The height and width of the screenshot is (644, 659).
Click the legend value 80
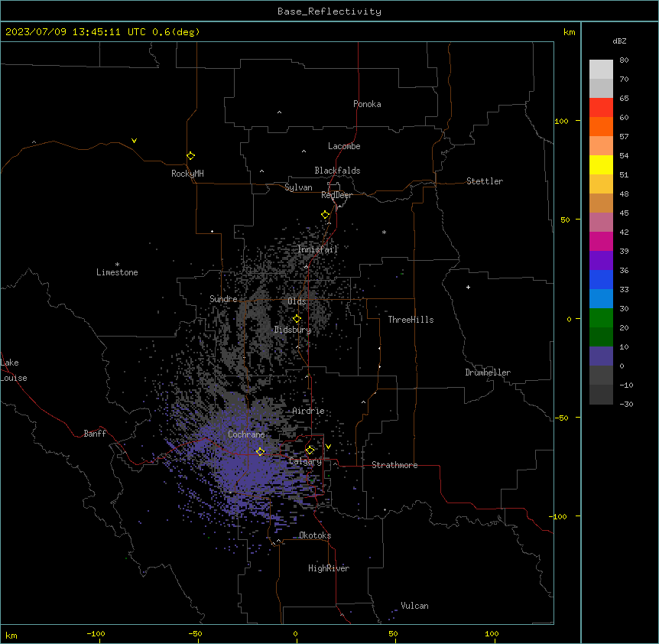coord(624,60)
